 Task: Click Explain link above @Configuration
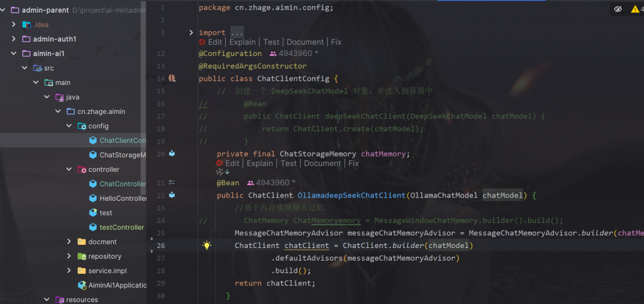point(242,42)
